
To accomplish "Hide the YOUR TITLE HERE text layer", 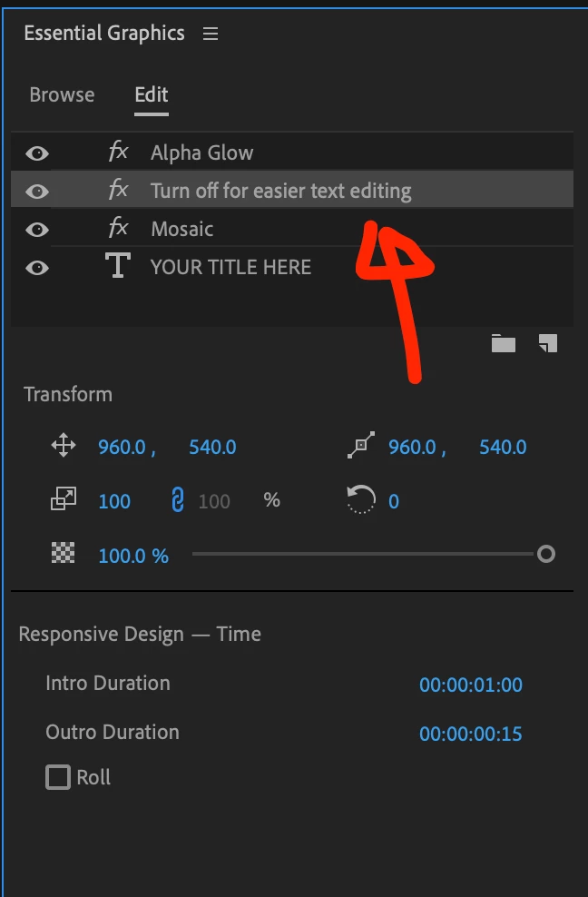I will point(37,268).
